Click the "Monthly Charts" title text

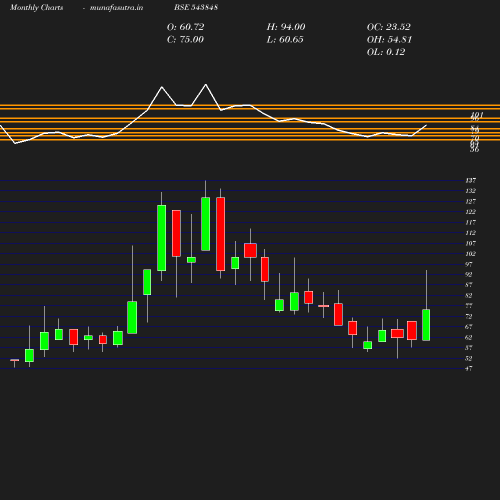click(36, 7)
